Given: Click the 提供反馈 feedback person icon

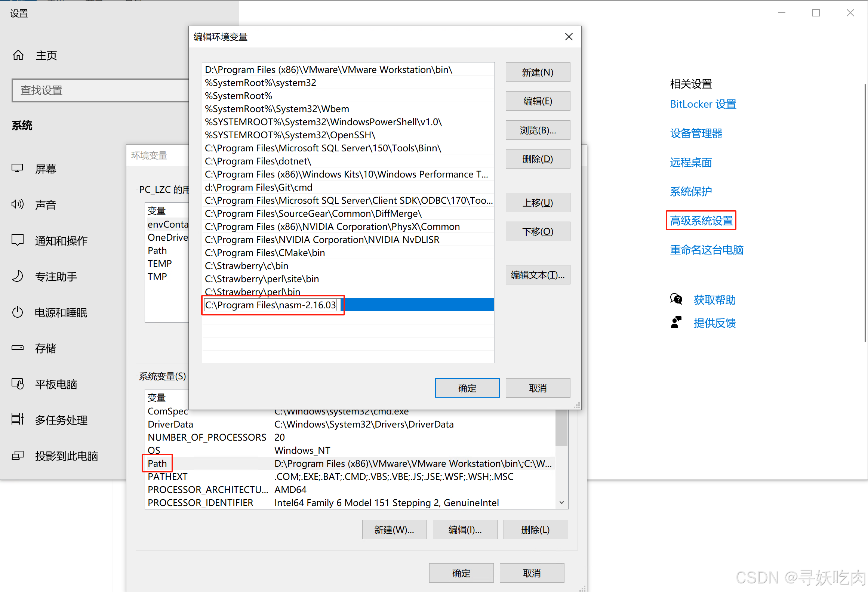Looking at the screenshot, I should [676, 323].
